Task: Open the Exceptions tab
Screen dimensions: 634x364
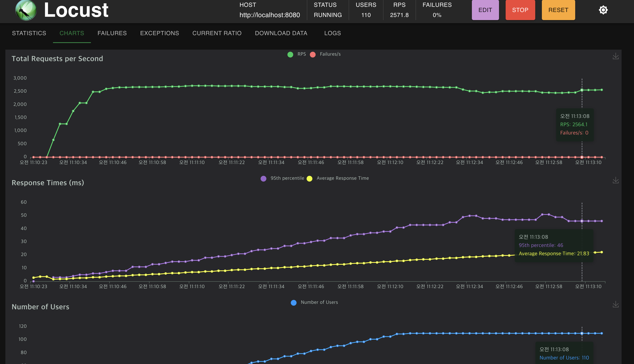Action: click(159, 33)
